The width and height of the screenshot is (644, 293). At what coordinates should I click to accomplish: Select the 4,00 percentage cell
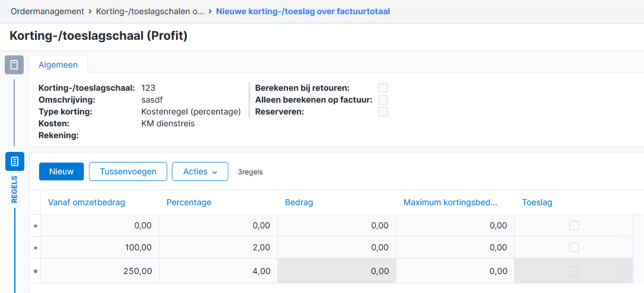pyautogui.click(x=219, y=271)
